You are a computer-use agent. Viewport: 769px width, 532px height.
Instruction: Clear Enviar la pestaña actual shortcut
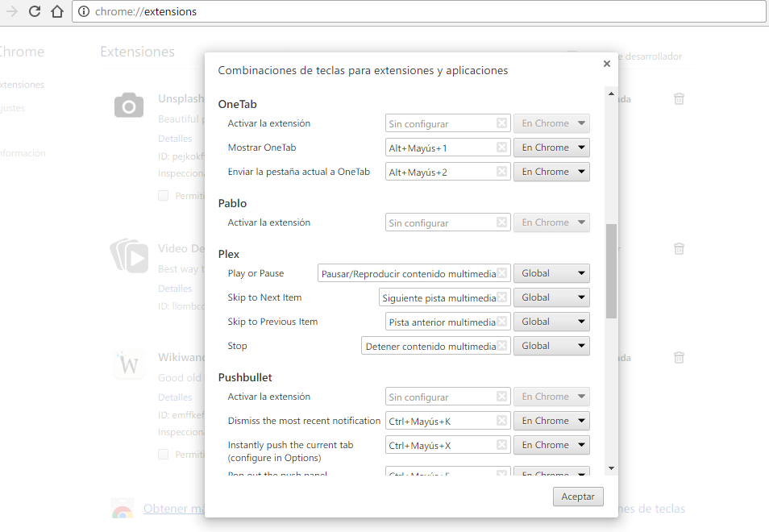[x=501, y=171]
